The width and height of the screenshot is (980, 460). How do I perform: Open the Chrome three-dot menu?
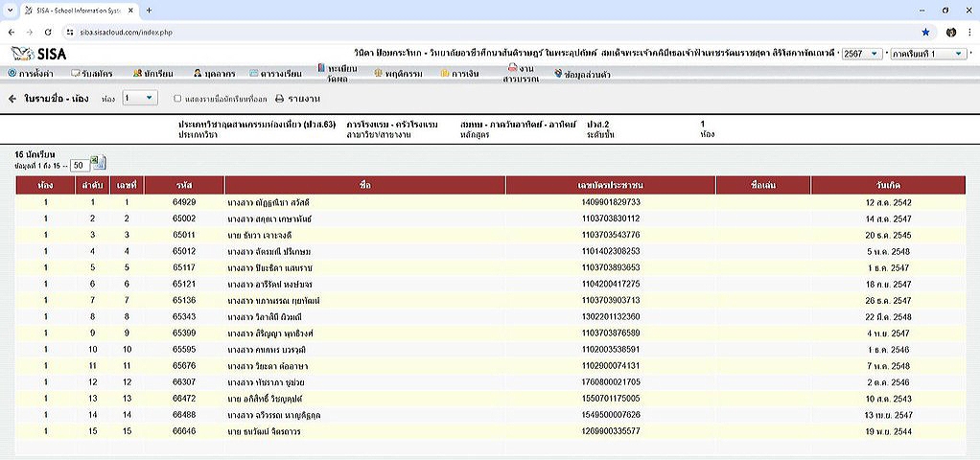pos(968,32)
